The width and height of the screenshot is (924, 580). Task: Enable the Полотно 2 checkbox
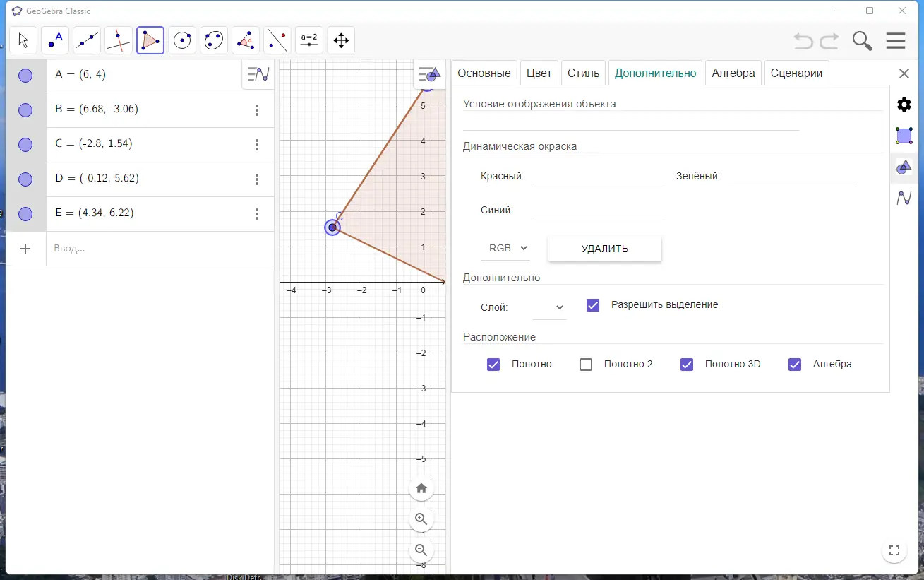pos(586,365)
